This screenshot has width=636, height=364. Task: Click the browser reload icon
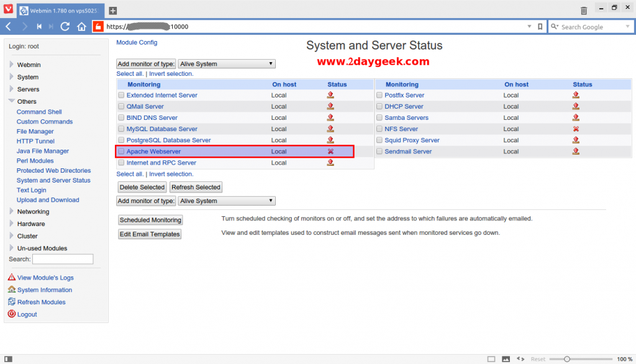click(65, 26)
